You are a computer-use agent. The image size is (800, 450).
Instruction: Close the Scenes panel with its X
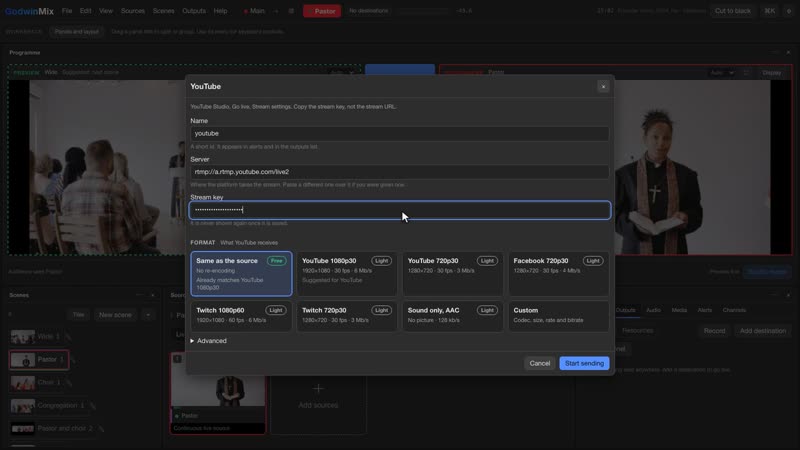click(x=153, y=295)
